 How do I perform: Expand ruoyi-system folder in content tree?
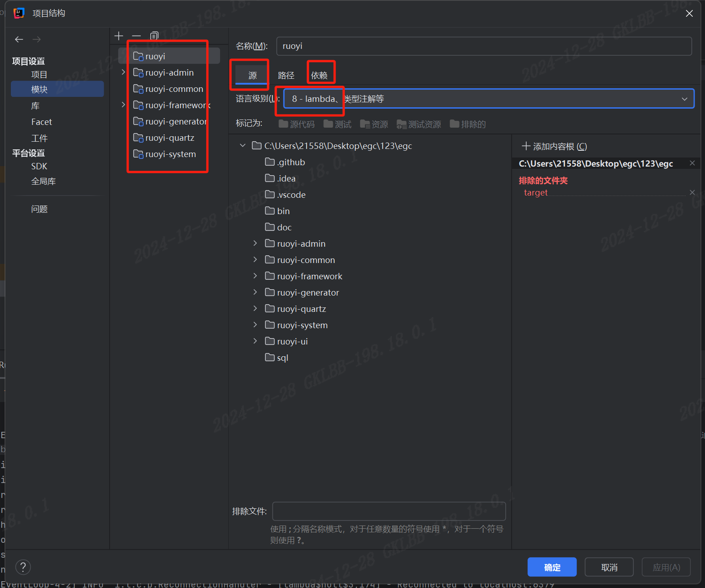[x=255, y=325]
